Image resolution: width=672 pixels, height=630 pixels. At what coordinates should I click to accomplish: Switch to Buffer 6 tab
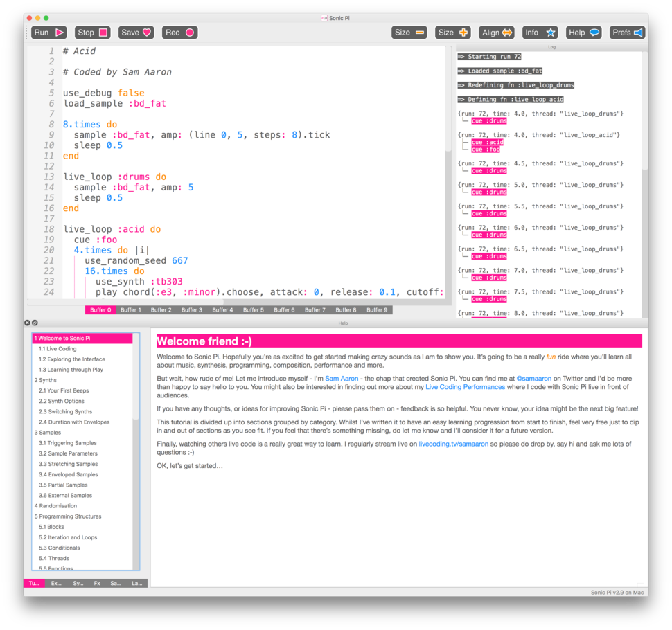coord(284,310)
